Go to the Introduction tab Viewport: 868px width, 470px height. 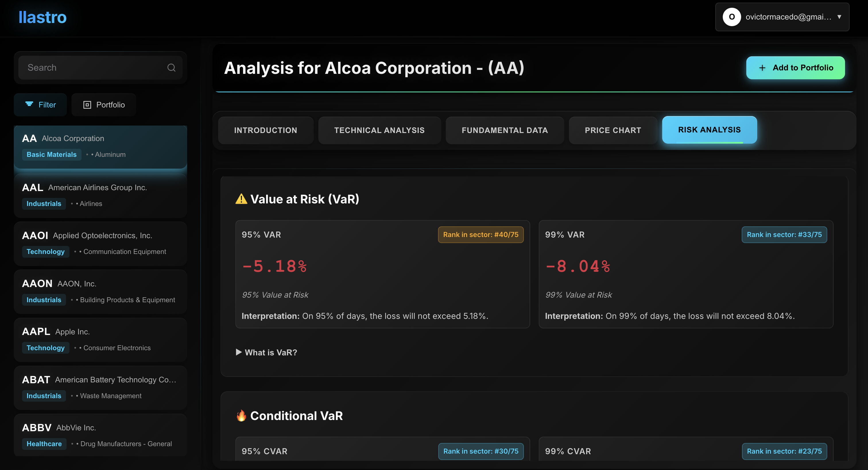(266, 130)
